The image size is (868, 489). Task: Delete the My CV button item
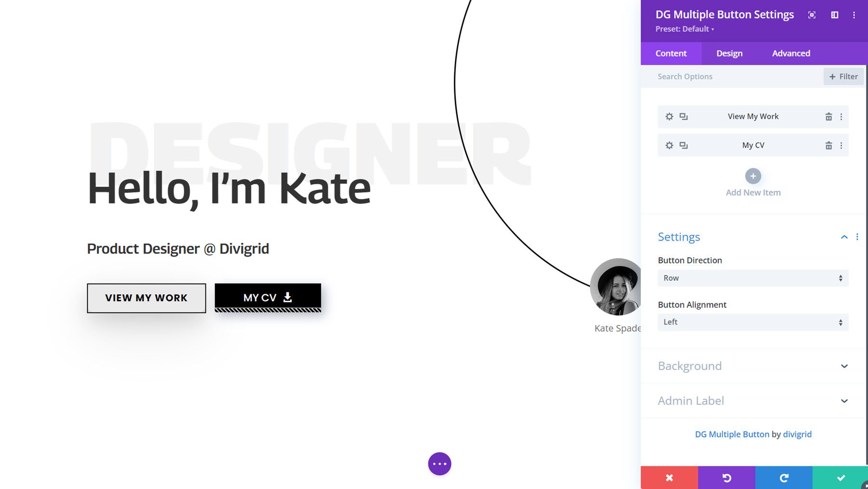(829, 145)
